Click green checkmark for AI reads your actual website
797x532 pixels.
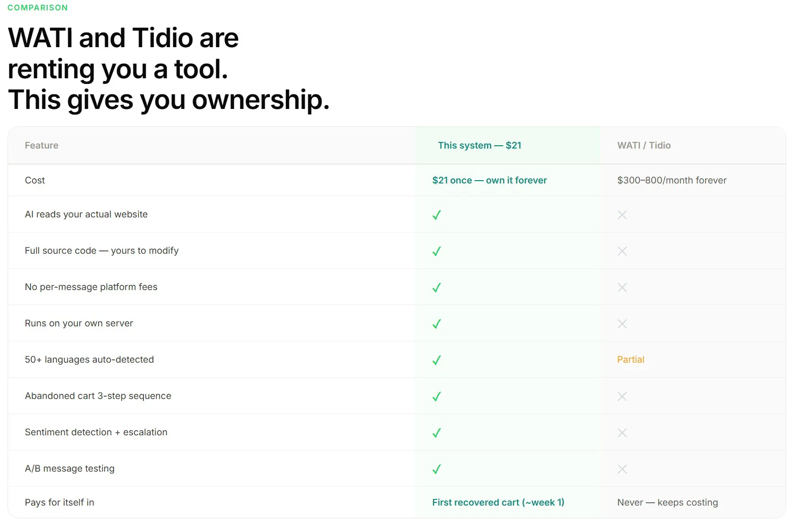coord(436,215)
